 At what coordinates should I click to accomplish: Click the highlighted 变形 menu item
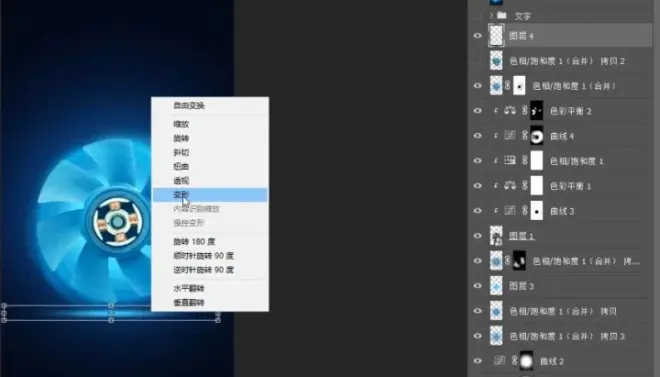pyautogui.click(x=210, y=195)
